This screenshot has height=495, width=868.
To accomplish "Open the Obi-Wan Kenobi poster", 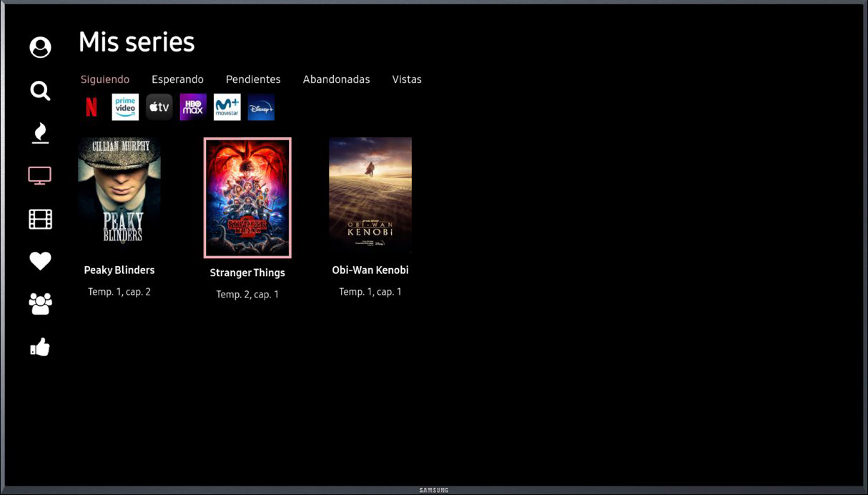I will pyautogui.click(x=370, y=195).
